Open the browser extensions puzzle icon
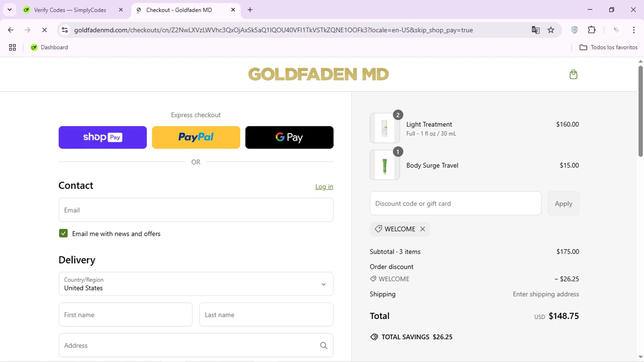 (592, 30)
